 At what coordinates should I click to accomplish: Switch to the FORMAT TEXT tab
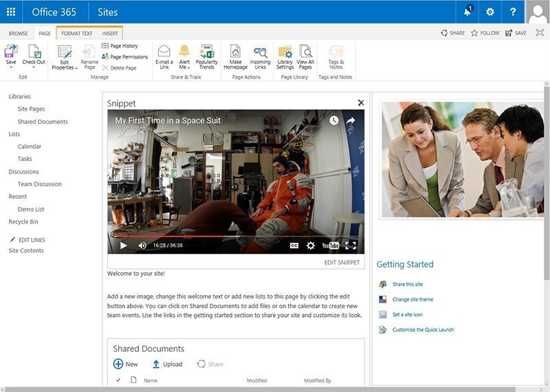[x=77, y=33]
